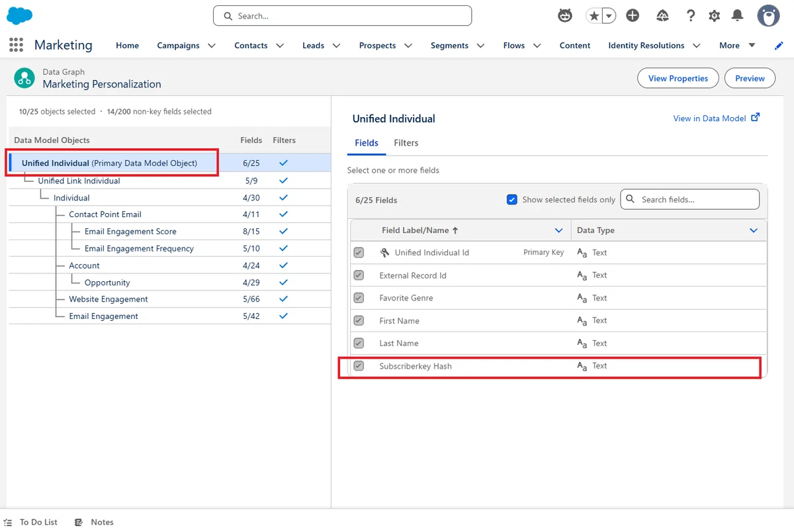Expand the Campaigns nav dropdown chevron
This screenshot has width=794, height=532.
point(212,46)
